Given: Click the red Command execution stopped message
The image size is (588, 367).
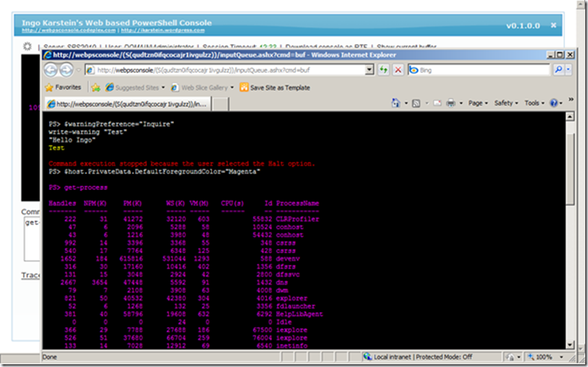Looking at the screenshot, I should tap(181, 164).
